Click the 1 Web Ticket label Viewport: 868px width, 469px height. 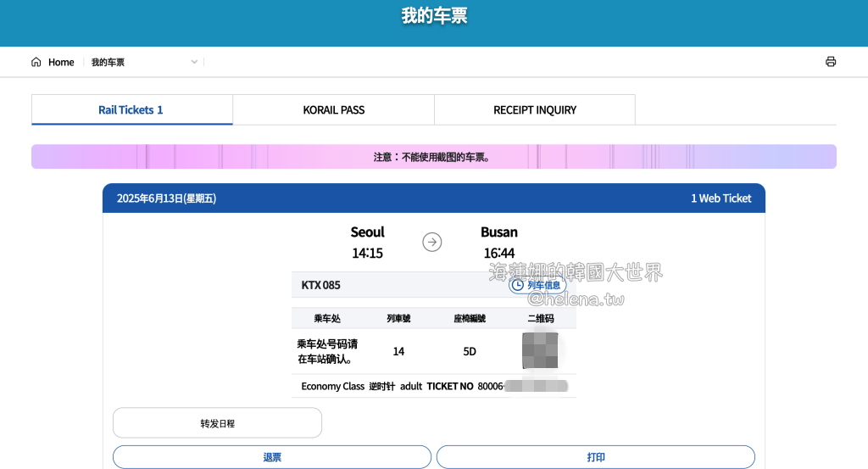[x=721, y=198]
